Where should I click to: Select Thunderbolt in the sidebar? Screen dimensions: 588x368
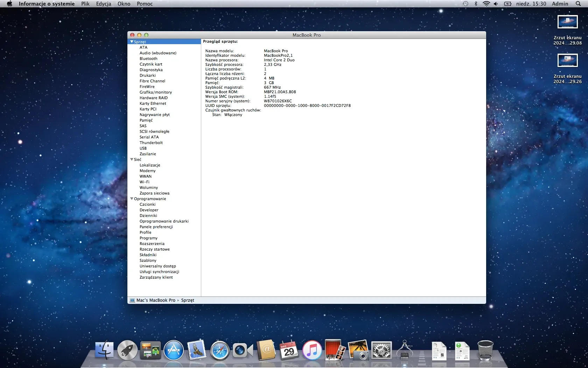pyautogui.click(x=151, y=143)
